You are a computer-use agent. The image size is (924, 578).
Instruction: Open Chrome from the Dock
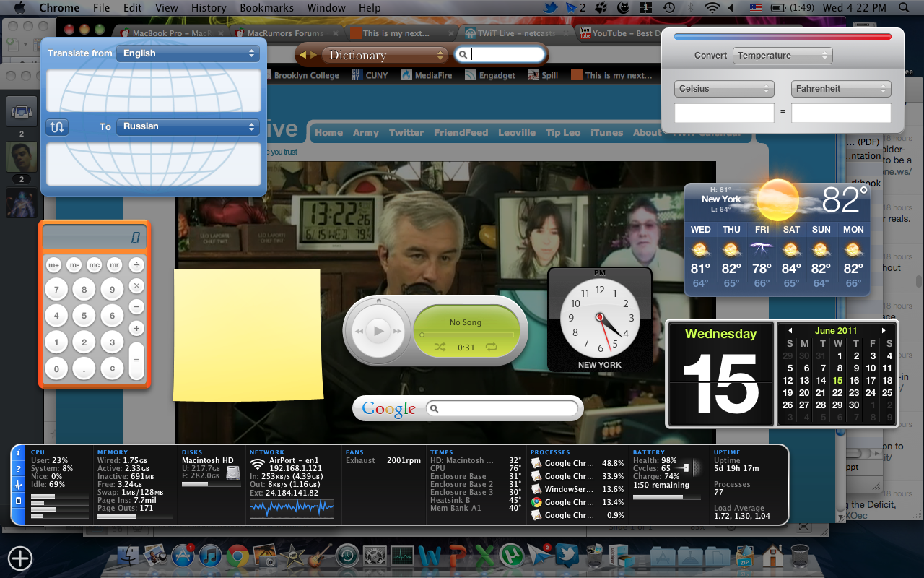(x=237, y=556)
